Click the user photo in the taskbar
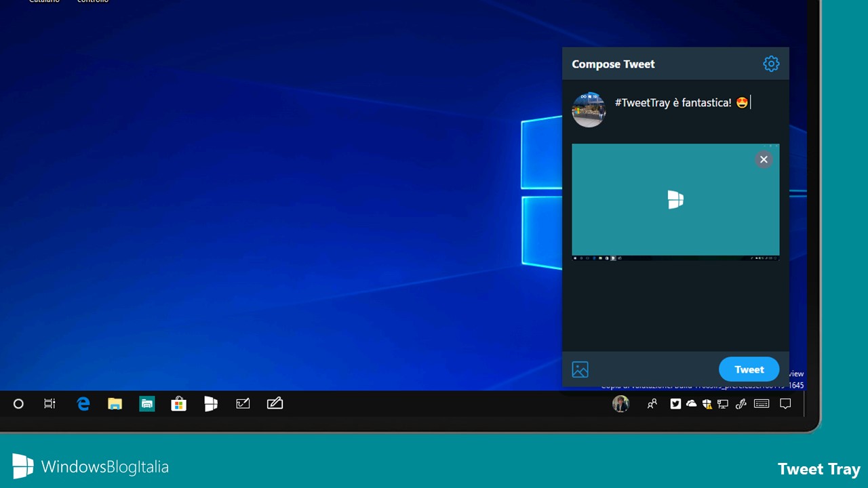The image size is (868, 488). tap(620, 404)
